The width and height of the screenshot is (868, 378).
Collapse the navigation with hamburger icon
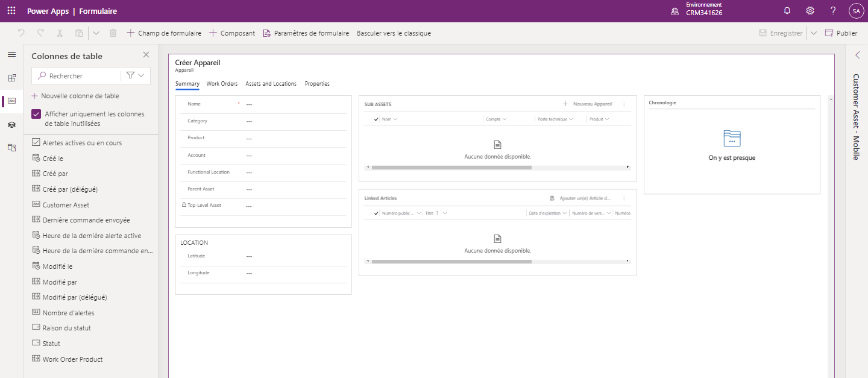coord(11,54)
